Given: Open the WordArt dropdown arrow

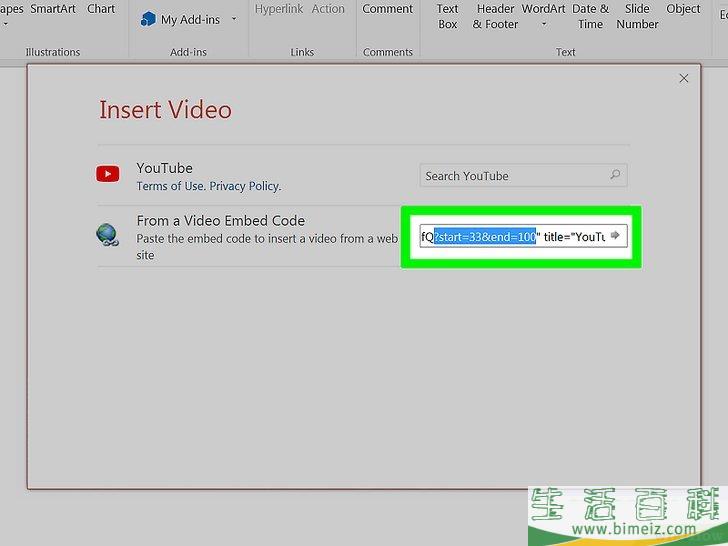Looking at the screenshot, I should tap(544, 24).
